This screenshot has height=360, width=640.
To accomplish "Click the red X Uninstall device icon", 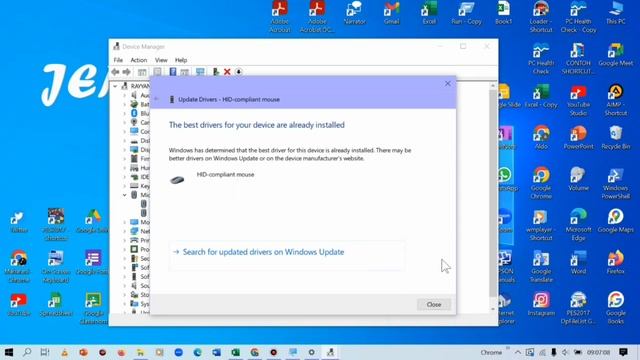I will pyautogui.click(x=227, y=72).
